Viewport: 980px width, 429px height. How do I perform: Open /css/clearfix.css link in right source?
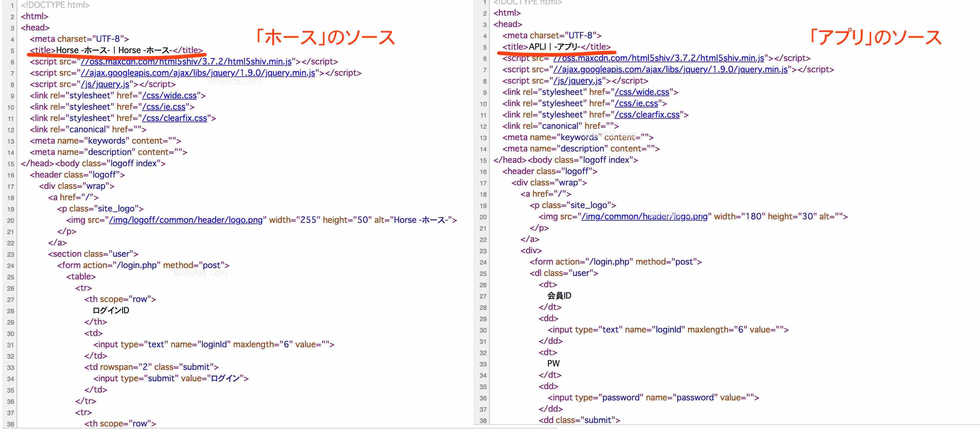(647, 115)
